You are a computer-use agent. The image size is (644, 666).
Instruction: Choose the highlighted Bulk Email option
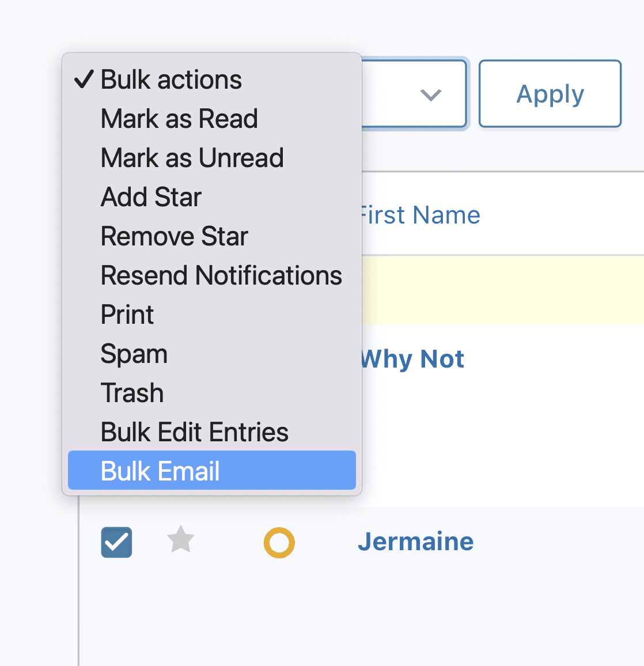pyautogui.click(x=160, y=471)
